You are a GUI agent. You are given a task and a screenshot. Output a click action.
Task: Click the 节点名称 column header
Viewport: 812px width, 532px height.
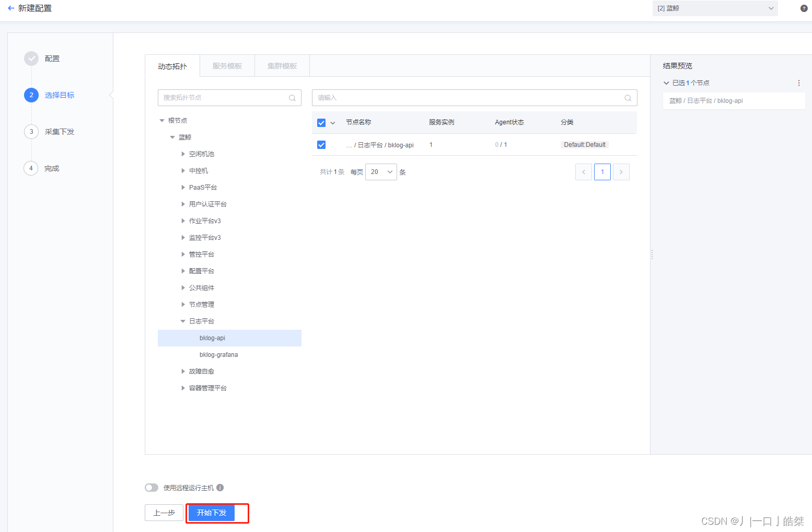click(358, 122)
